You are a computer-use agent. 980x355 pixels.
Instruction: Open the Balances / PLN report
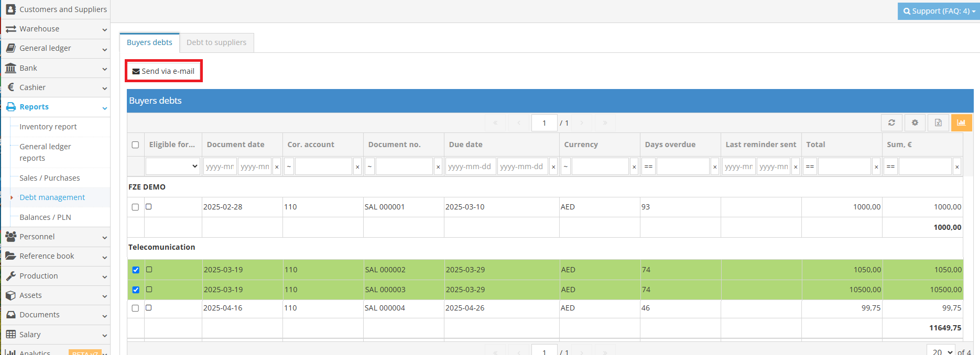click(45, 217)
